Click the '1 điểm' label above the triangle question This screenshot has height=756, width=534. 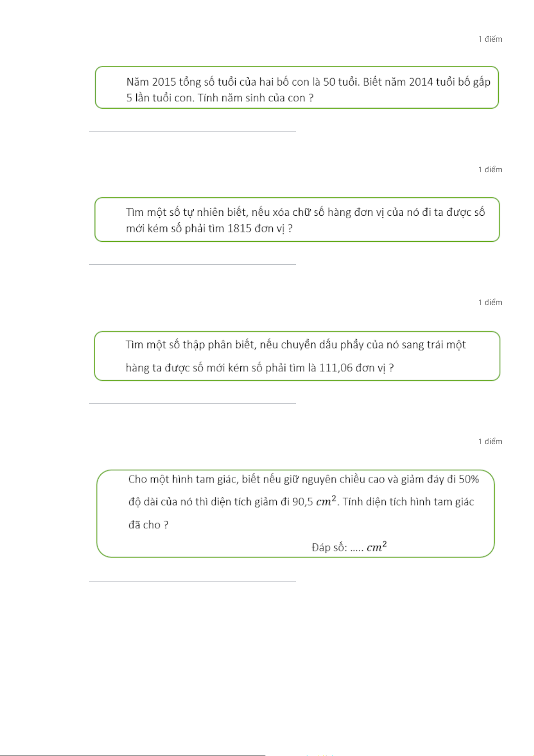(490, 441)
